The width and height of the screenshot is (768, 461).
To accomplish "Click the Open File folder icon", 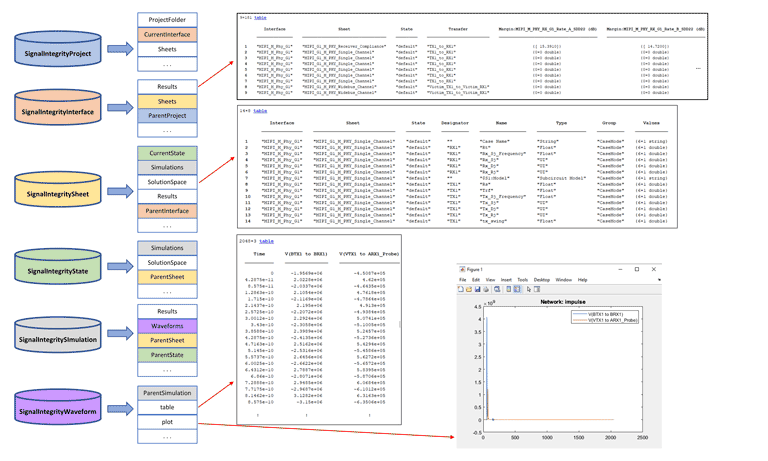I will pyautogui.click(x=470, y=289).
